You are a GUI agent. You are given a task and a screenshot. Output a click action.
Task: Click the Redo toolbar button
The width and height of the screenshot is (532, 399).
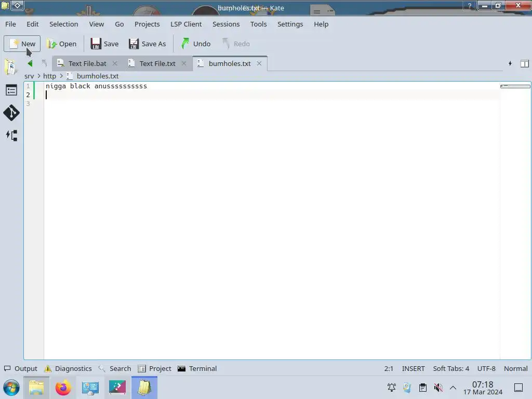tap(236, 44)
